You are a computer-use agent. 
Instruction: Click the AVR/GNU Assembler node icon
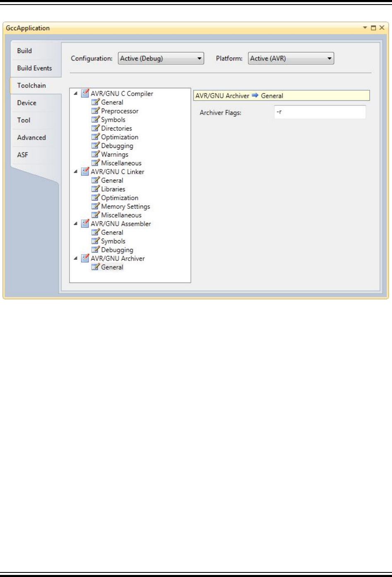[85, 223]
